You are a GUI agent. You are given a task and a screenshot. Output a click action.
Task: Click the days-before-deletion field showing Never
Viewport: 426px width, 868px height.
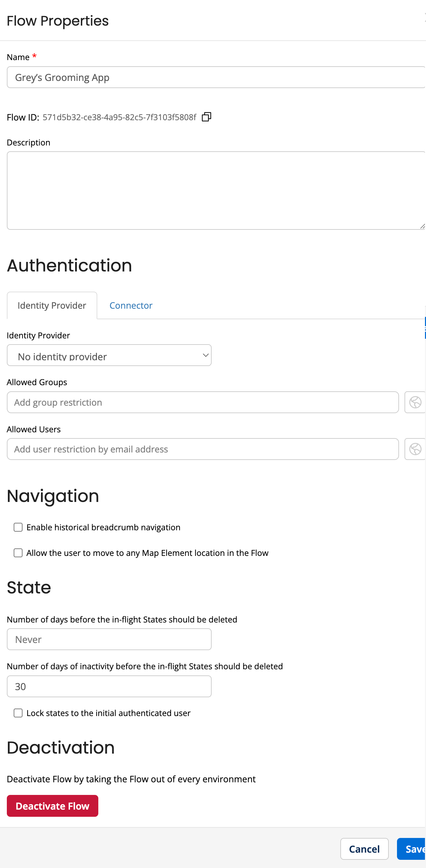point(109,639)
